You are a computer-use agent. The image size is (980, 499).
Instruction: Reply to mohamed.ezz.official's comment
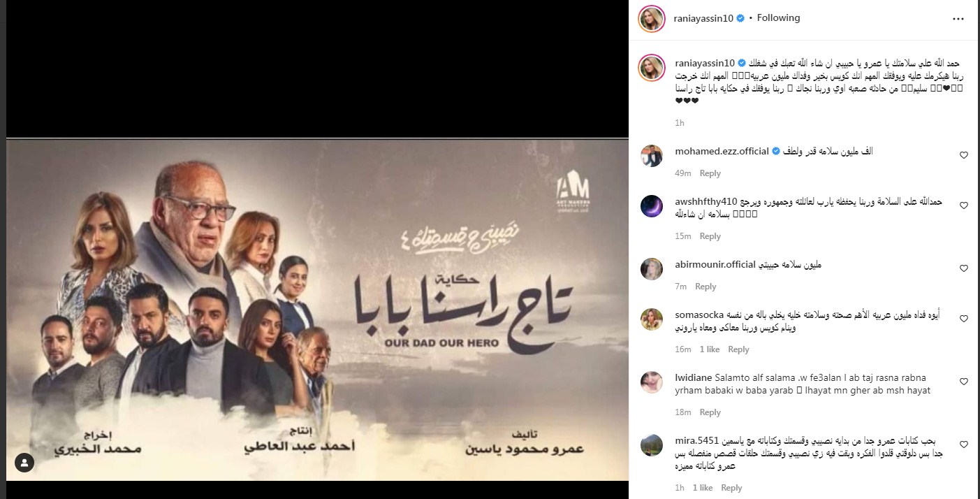point(710,173)
